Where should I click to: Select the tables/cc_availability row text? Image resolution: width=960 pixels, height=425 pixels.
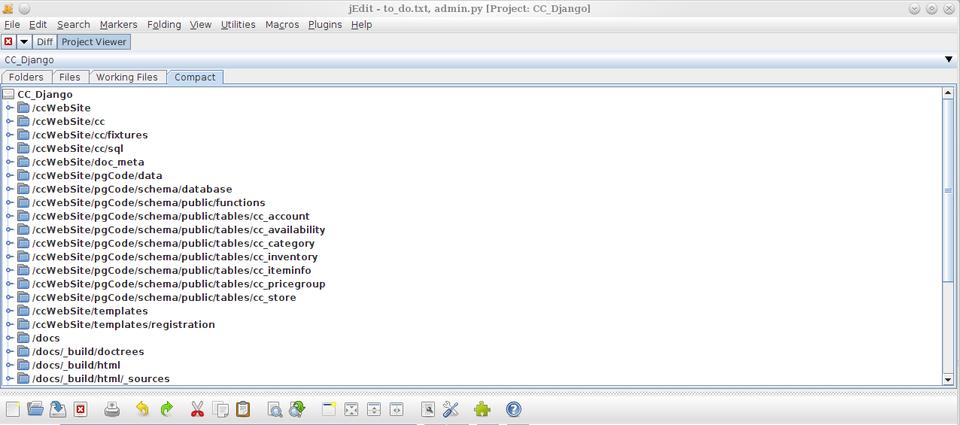tap(179, 230)
